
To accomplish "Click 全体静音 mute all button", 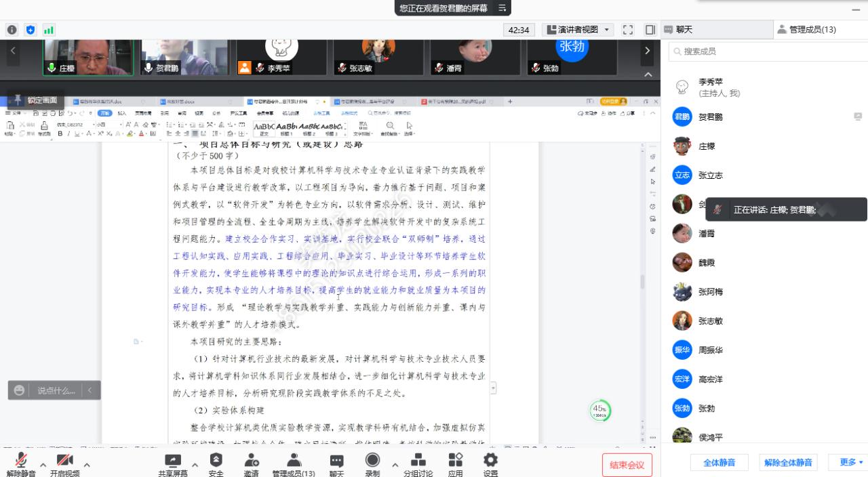I will coord(719,462).
